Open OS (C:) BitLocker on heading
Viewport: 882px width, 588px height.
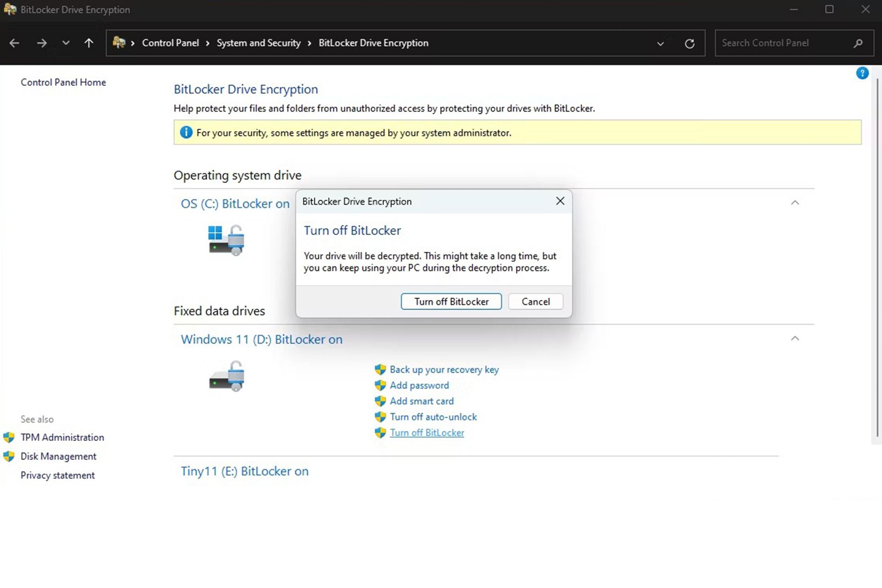[x=235, y=204]
